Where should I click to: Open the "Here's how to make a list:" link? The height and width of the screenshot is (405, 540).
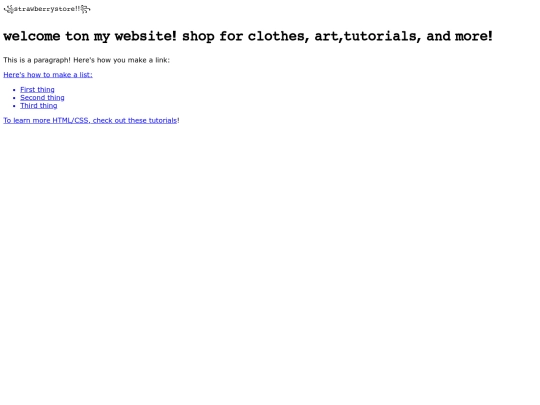(48, 75)
